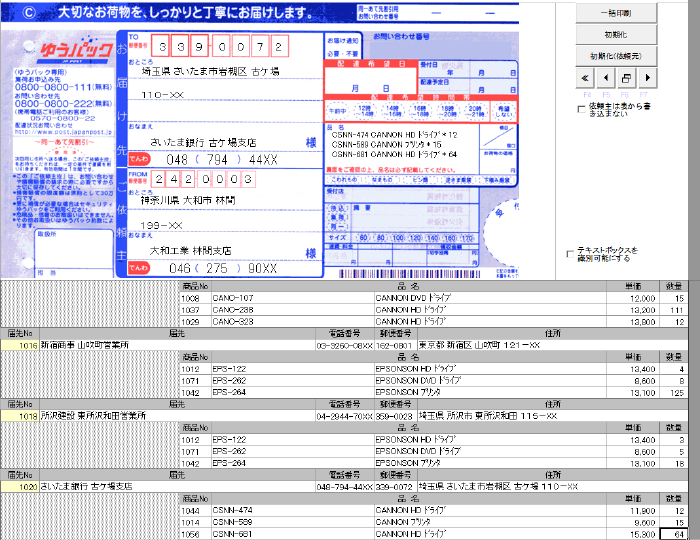Select product code cell CANO-328
Viewport: 700px width, 540px height.
coord(293,322)
